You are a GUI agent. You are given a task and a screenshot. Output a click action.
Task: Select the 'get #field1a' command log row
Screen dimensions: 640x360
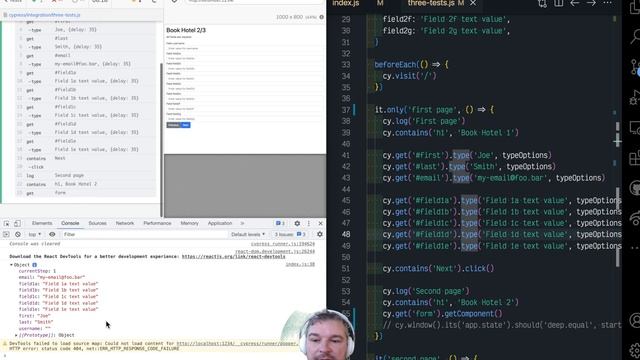(86, 73)
